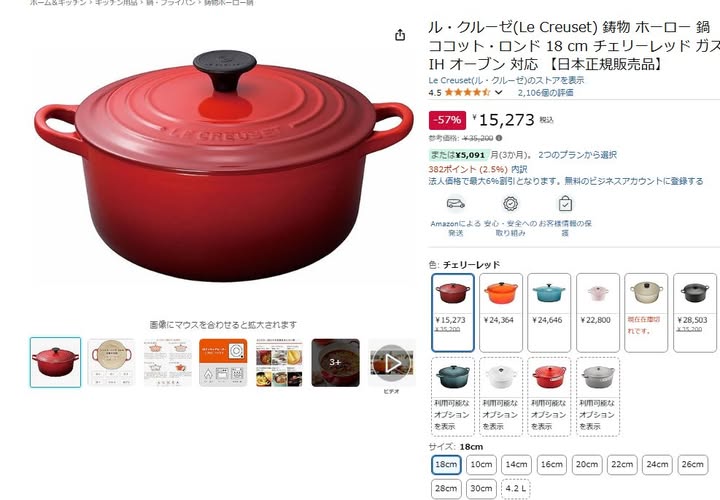Open the reference price info icon
Image resolution: width=720 pixels, height=500 pixels.
click(499, 138)
